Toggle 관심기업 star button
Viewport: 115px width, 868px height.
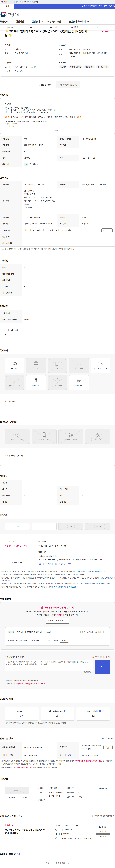point(11,798)
